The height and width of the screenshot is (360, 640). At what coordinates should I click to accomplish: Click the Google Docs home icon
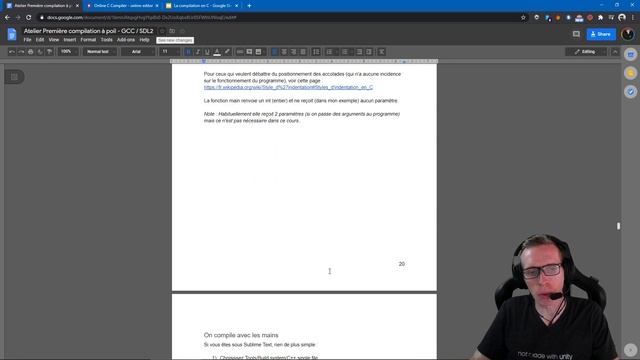pyautogui.click(x=12, y=34)
